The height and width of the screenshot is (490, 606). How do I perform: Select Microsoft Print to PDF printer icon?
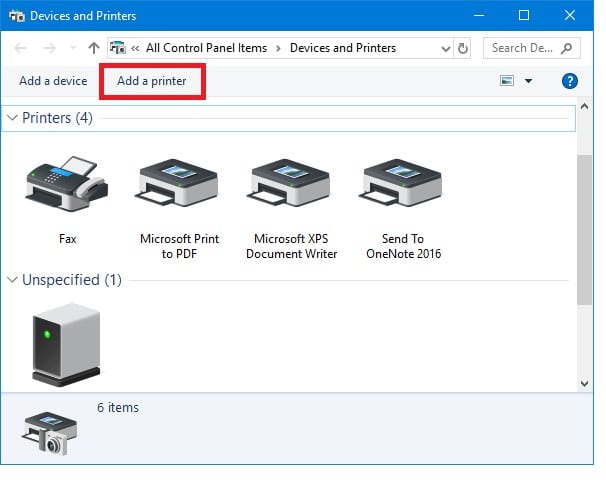click(179, 182)
